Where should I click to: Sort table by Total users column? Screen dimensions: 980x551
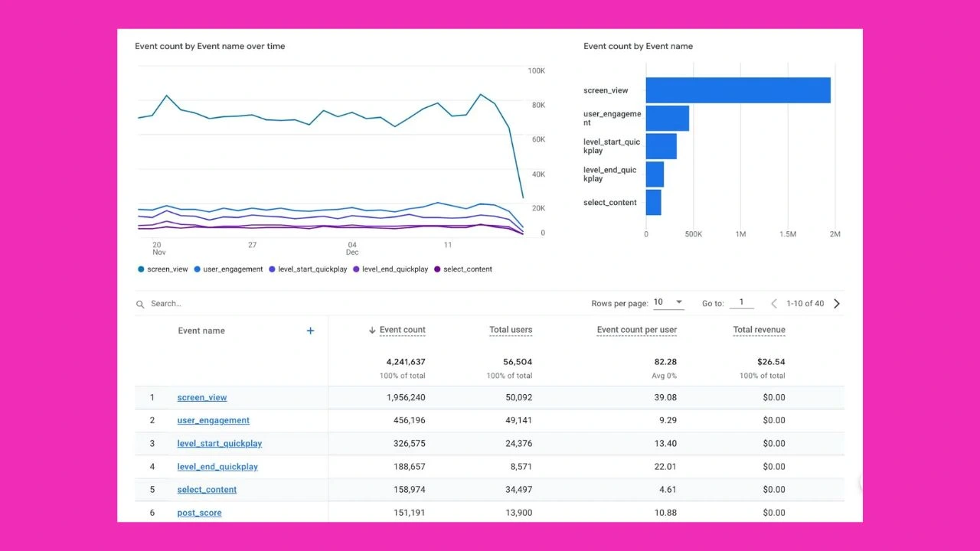(x=511, y=330)
